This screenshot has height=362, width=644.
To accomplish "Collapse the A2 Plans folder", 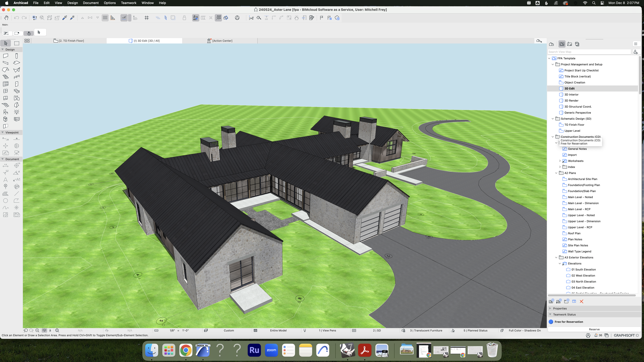I will pos(556,173).
